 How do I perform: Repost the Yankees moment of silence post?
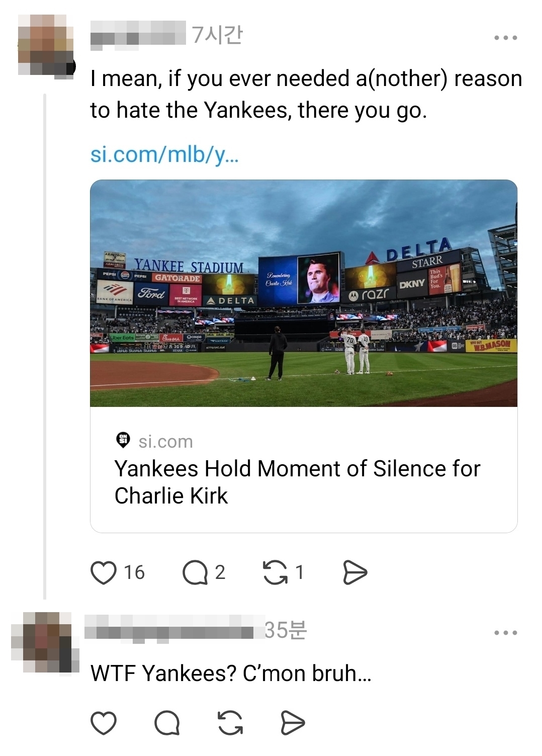pyautogui.click(x=276, y=572)
